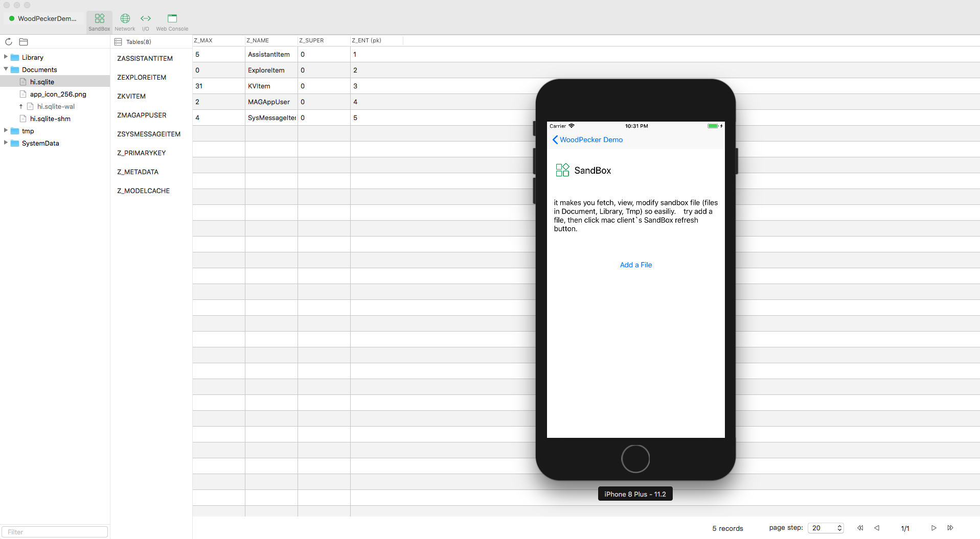Click the 1/1 page indicator

[905, 528]
